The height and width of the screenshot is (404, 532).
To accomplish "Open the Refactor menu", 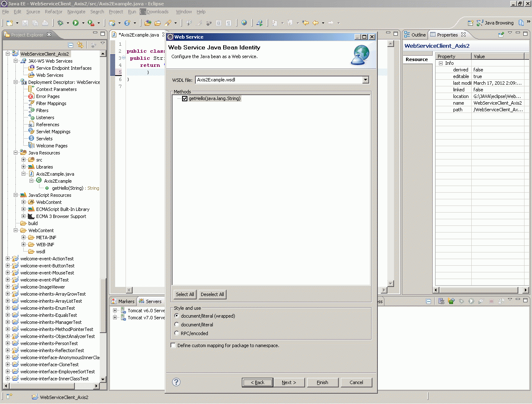I will pos(54,12).
